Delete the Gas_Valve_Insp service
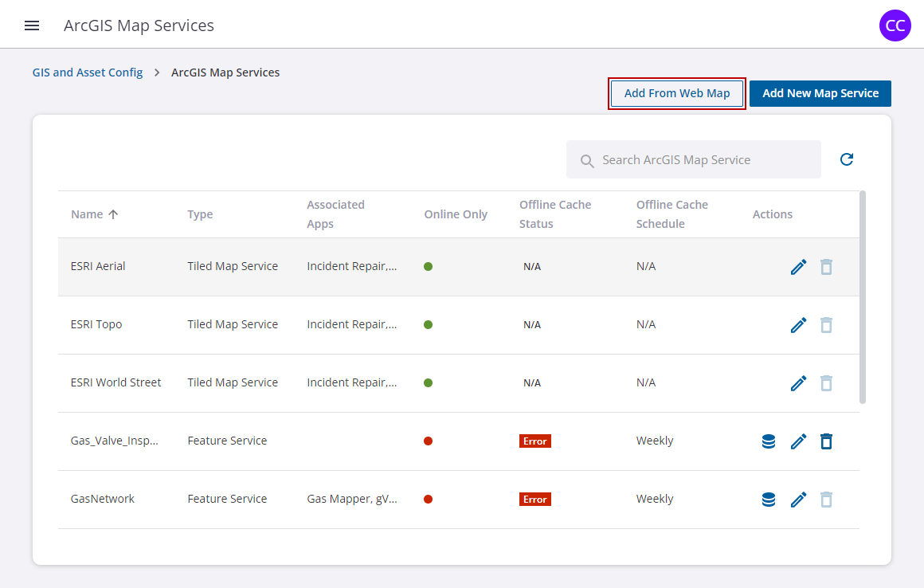Viewport: 924px width, 588px height. 826,441
